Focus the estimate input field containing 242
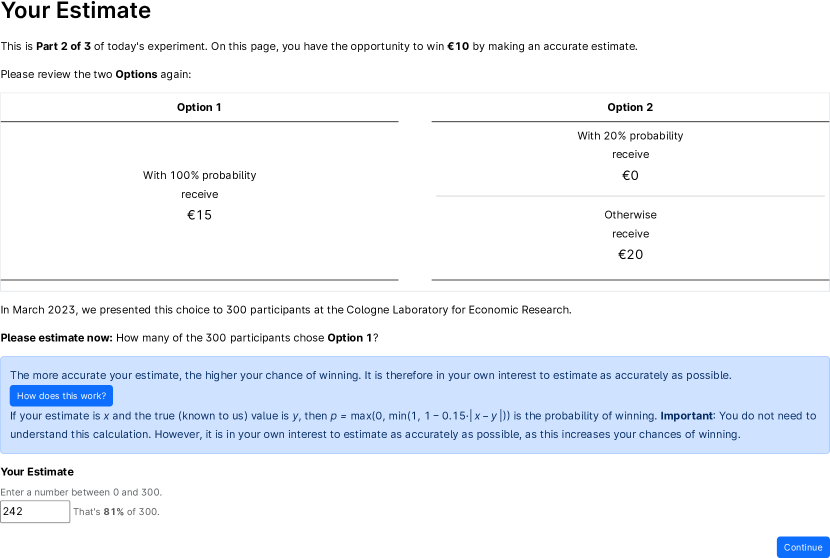The width and height of the screenshot is (830, 558). (35, 511)
